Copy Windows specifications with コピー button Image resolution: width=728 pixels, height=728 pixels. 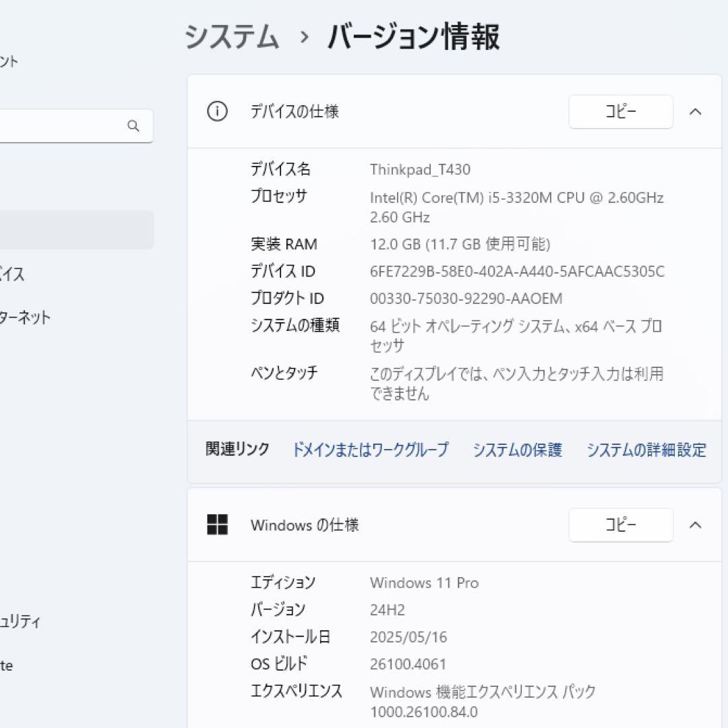(621, 525)
